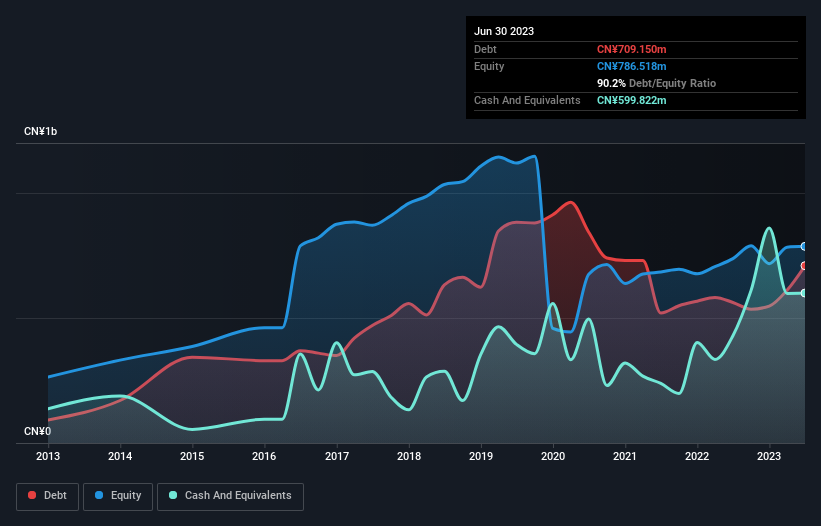Click the CN¥786.518m equity value
Screen dimensions: 821x526
[x=631, y=66]
